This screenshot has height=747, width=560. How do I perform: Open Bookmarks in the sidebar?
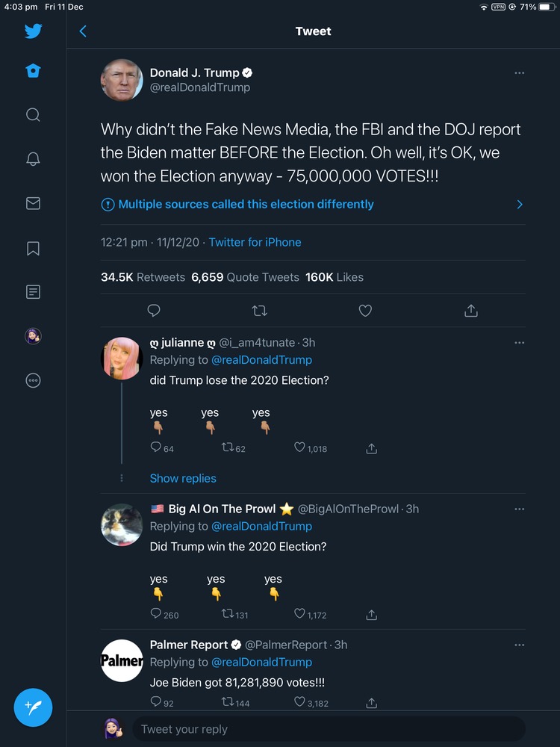pos(33,248)
